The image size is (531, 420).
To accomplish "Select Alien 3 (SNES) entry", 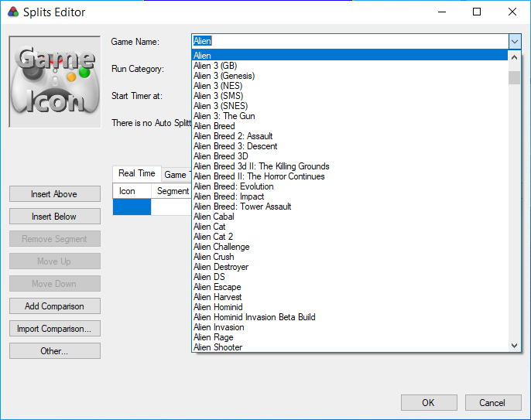I will pos(350,106).
